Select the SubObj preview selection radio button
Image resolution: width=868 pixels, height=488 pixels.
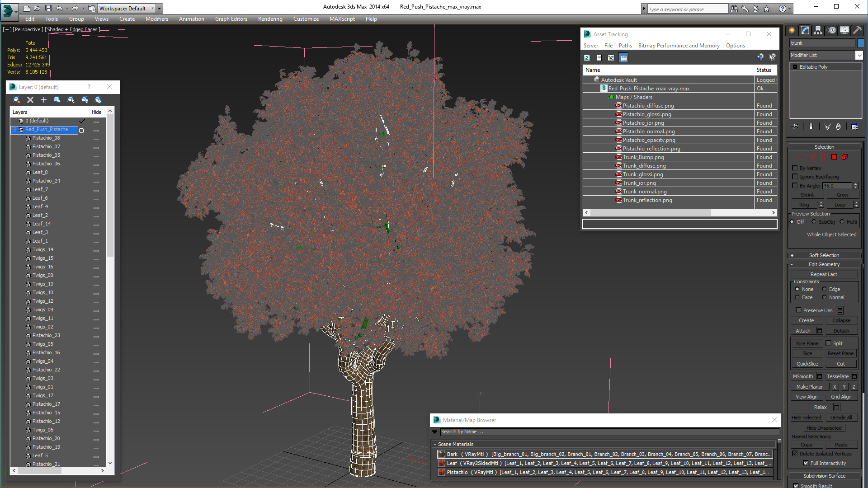(814, 222)
